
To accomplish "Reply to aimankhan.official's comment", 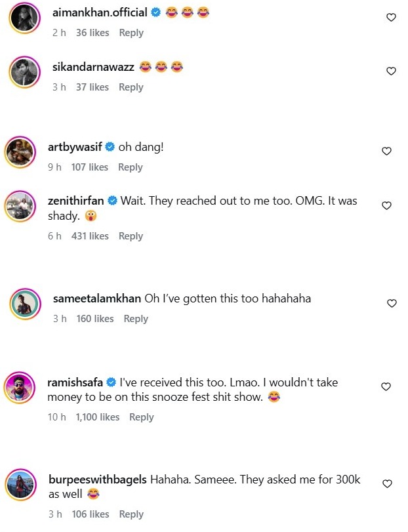I will pyautogui.click(x=131, y=33).
